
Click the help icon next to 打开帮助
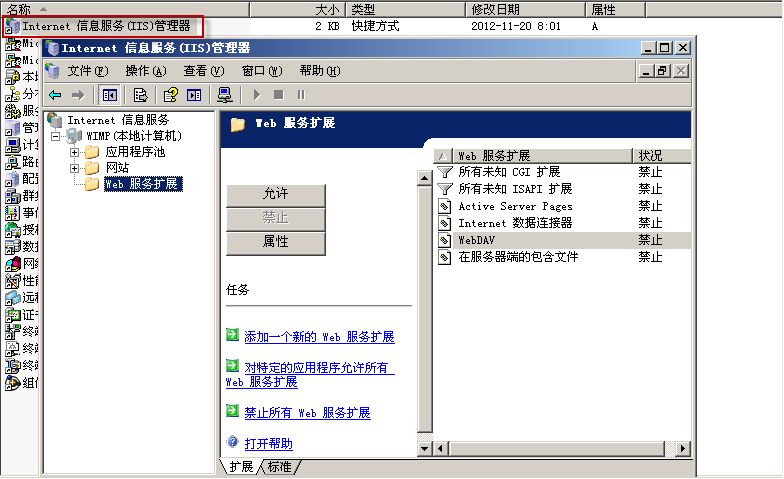click(x=232, y=442)
